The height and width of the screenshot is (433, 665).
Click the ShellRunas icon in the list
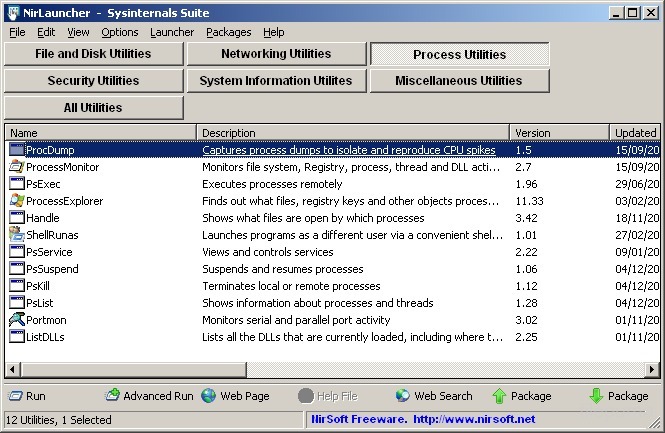click(x=16, y=235)
